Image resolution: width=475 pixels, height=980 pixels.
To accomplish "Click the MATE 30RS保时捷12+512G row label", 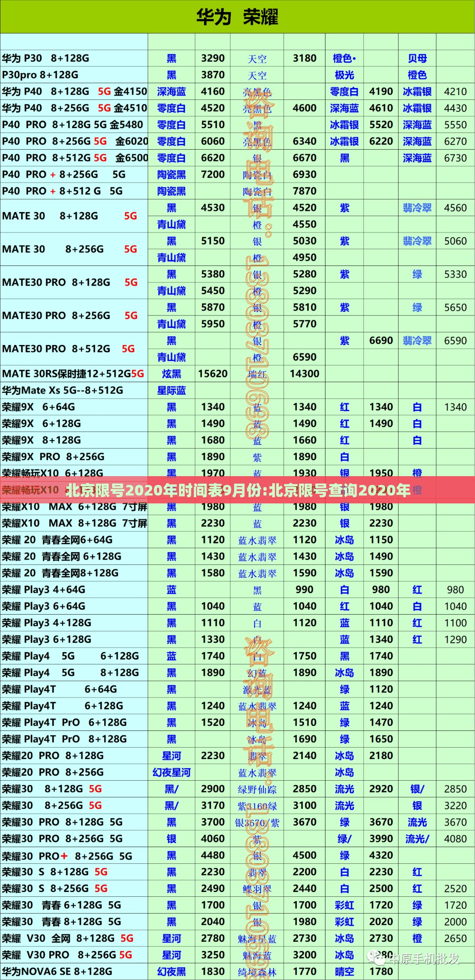I will pos(73,374).
